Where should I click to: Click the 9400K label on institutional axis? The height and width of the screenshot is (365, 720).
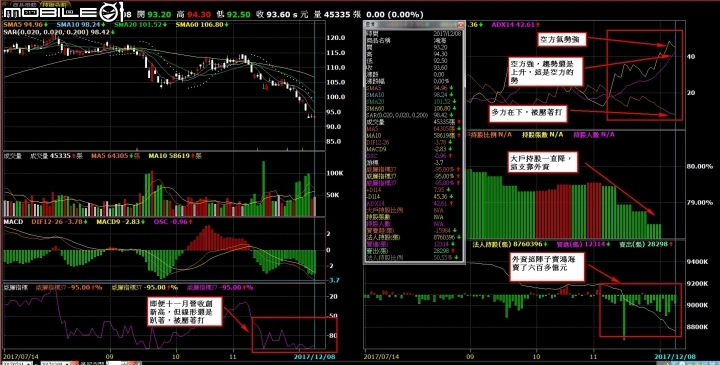click(x=698, y=261)
